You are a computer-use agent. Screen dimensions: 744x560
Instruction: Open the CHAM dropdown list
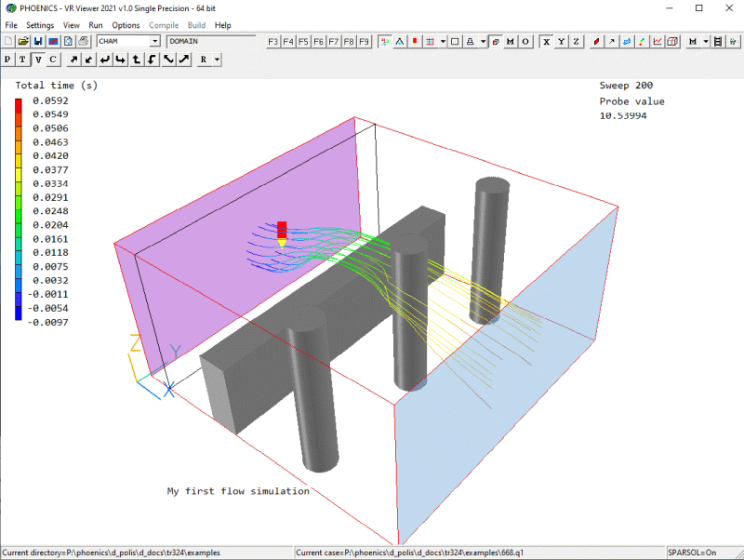coord(155,42)
